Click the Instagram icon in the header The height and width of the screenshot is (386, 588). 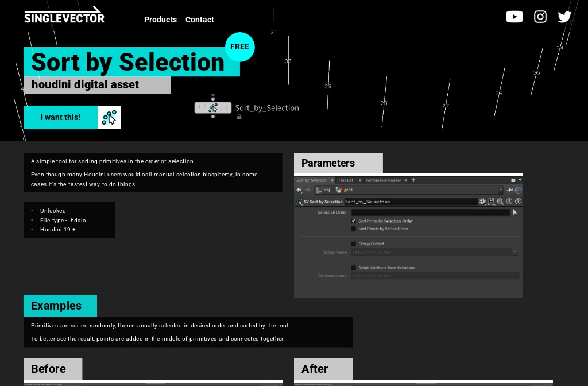pyautogui.click(x=540, y=17)
